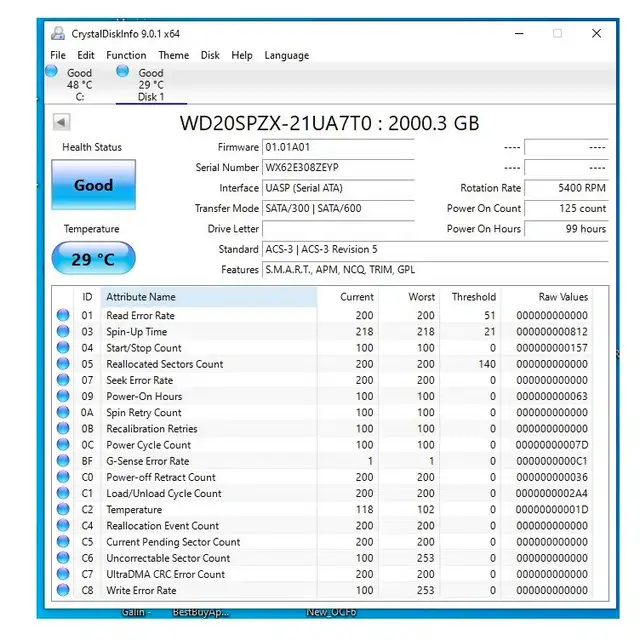Click raw value 00000000001D
Image resolution: width=640 pixels, height=640 pixels.
pos(551,510)
